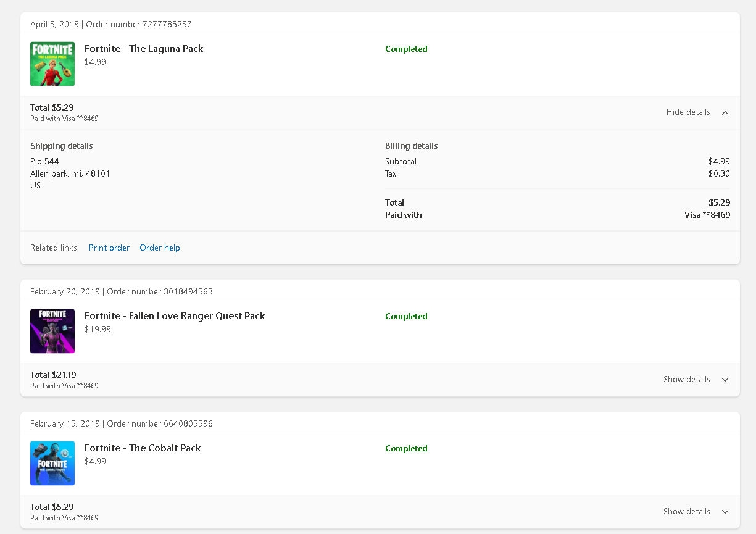
Task: Click the $4.99 price under The Cobalt Pack
Action: [95, 462]
